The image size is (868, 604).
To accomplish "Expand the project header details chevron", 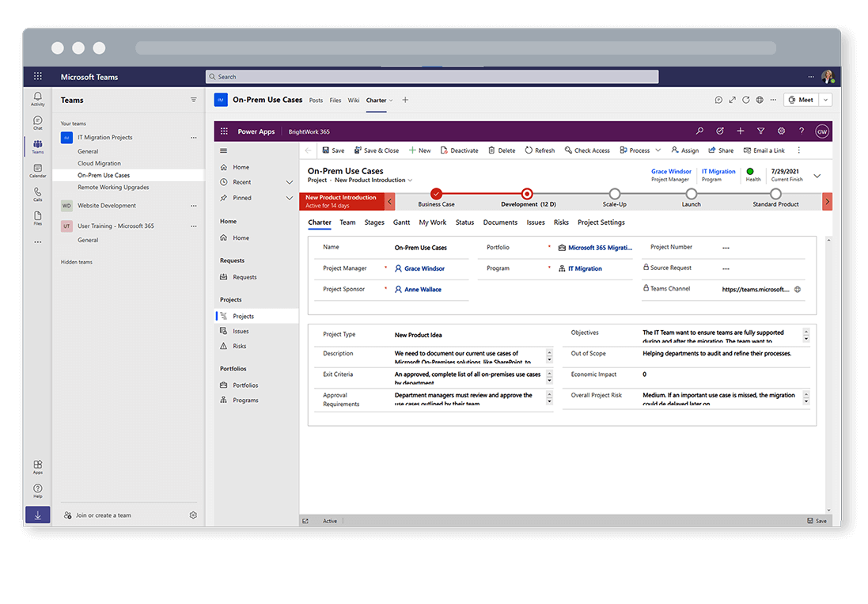I will pos(817,176).
